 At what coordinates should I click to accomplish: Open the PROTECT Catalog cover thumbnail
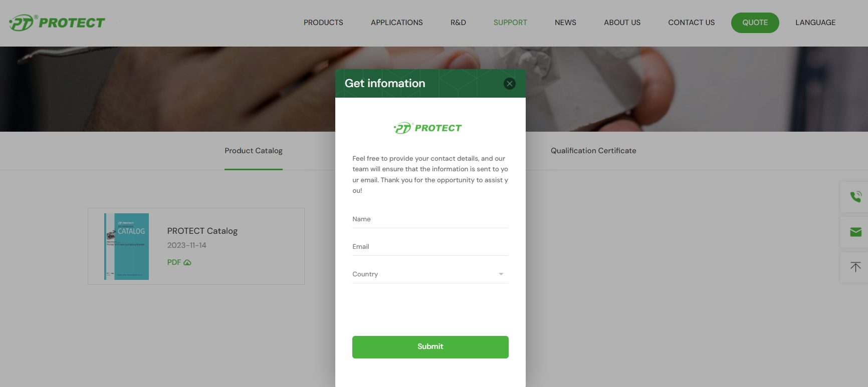(x=126, y=246)
